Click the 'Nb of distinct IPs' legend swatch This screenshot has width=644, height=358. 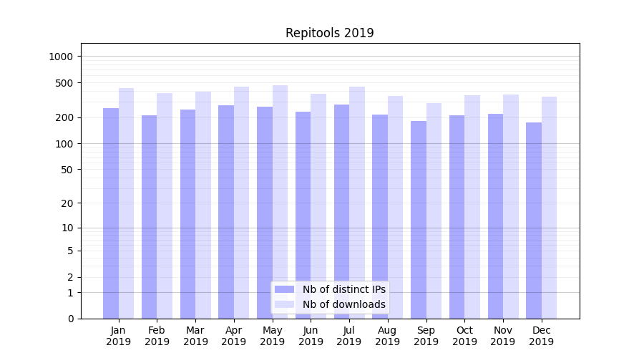284,289
